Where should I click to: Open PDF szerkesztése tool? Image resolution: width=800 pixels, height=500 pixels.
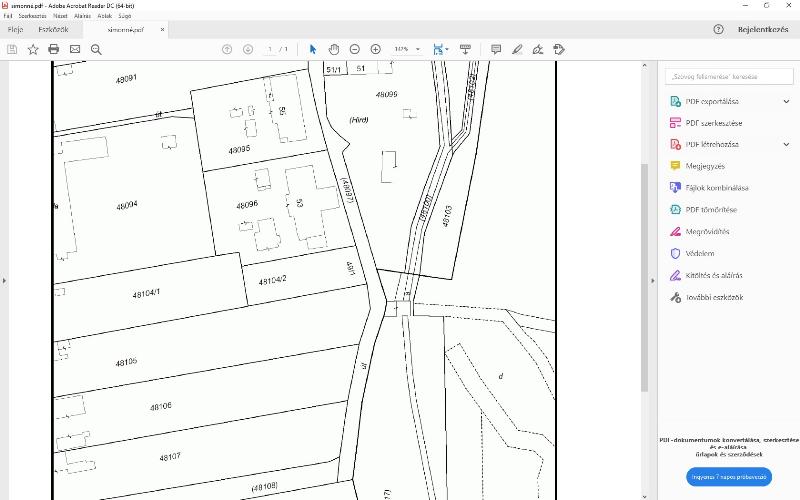(714, 123)
